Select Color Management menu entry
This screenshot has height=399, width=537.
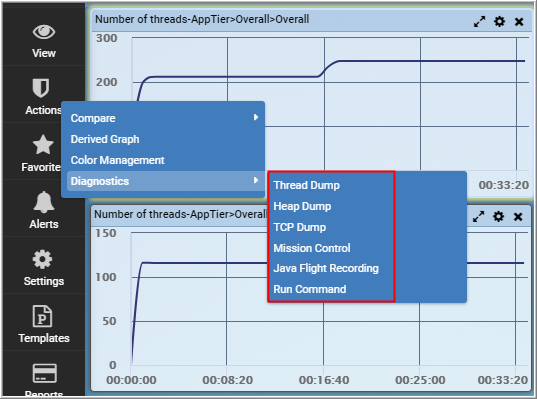click(x=117, y=160)
